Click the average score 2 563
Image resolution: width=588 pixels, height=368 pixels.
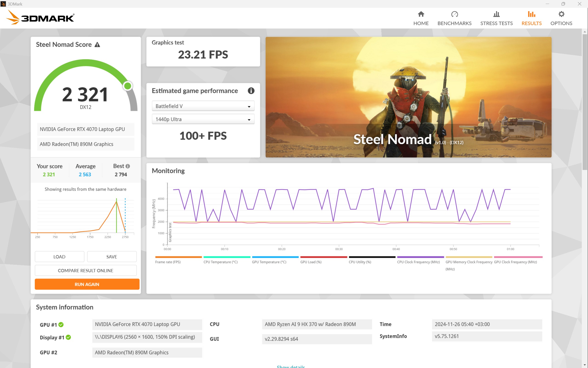[85, 175]
